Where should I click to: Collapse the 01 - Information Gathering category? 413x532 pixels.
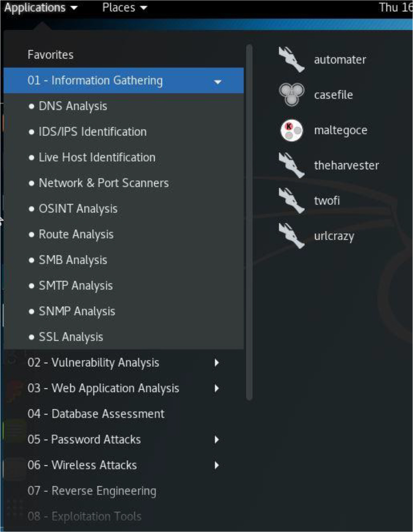point(218,81)
